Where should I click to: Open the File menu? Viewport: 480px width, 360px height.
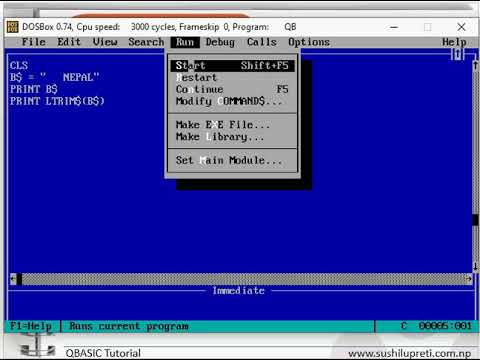click(x=33, y=42)
